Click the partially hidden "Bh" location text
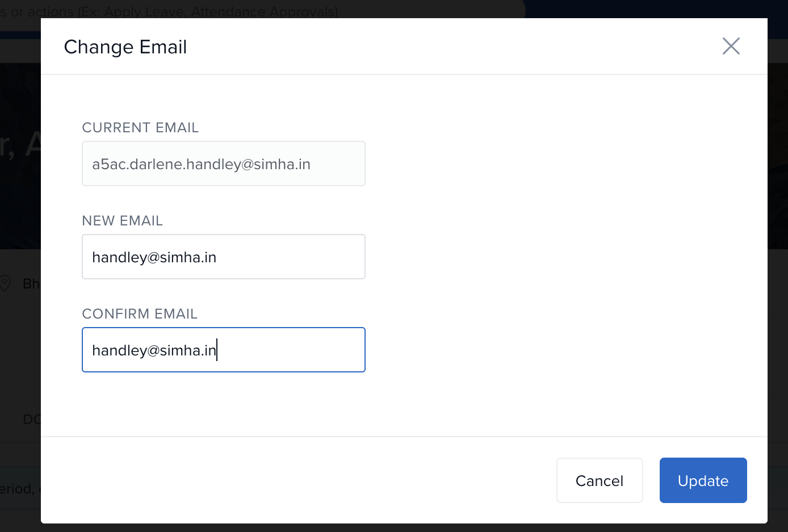 coord(31,283)
